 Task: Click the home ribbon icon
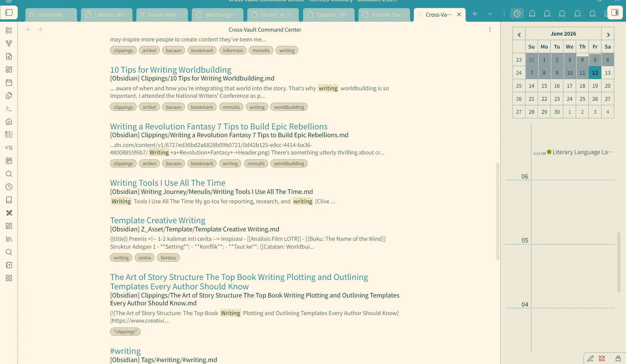tap(9, 122)
